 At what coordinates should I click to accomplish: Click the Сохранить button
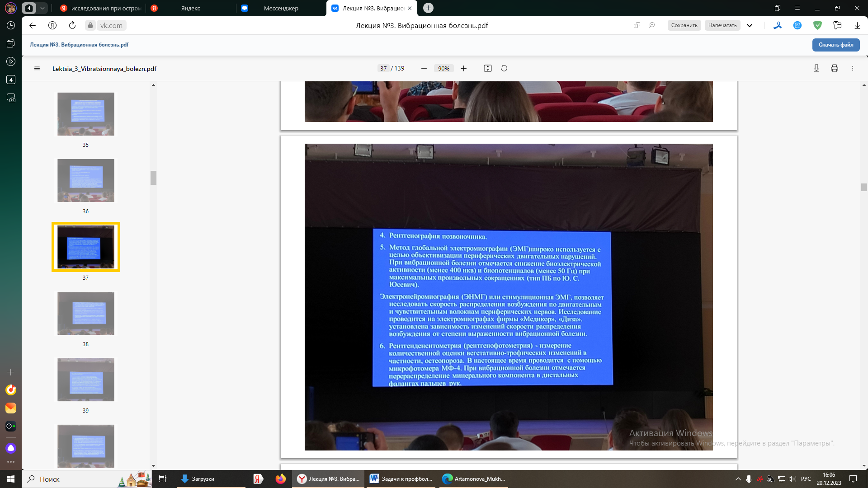coord(684,25)
